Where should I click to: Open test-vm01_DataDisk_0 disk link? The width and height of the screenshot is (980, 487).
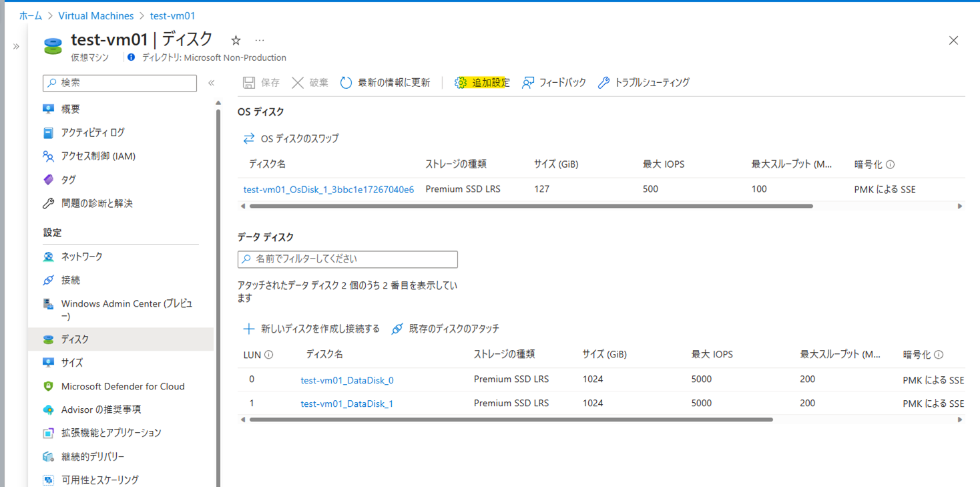346,380
